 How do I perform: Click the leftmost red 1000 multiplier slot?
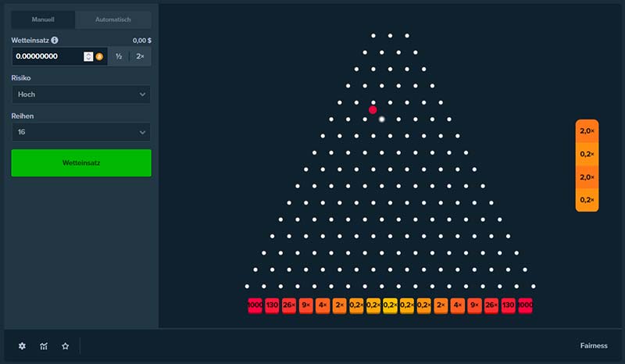coord(255,305)
